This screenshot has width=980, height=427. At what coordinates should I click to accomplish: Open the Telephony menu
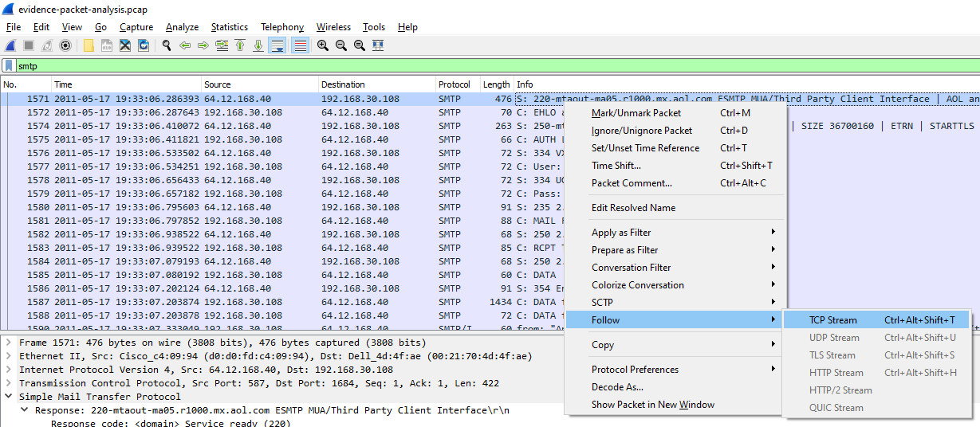pos(282,27)
